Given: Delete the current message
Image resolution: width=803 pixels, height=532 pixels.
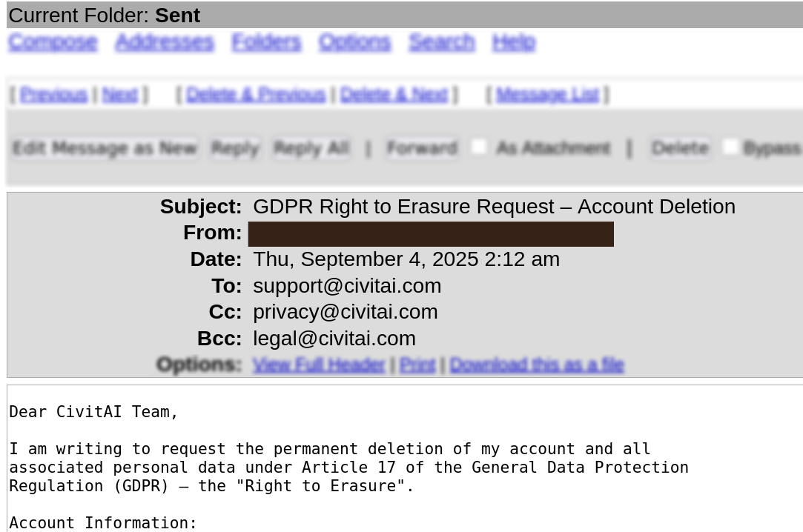Looking at the screenshot, I should pos(679,147).
